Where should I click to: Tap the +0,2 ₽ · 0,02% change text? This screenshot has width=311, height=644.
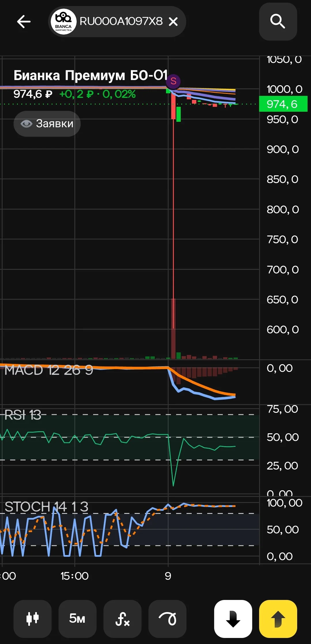(x=97, y=94)
